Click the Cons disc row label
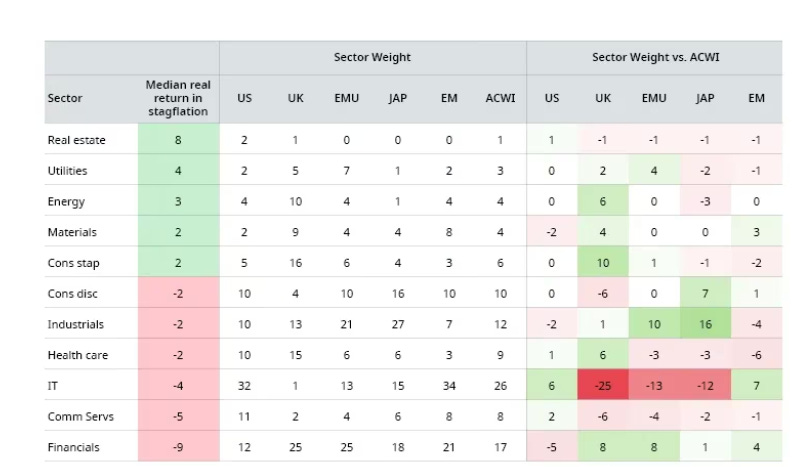 click(x=72, y=294)
